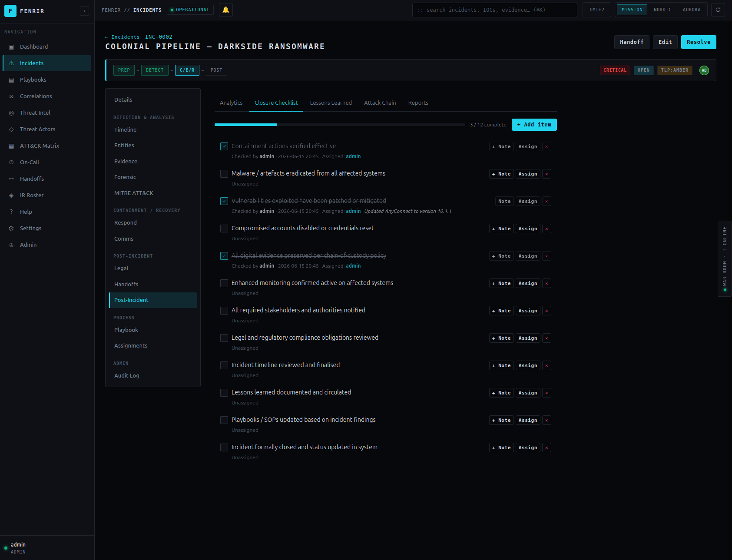This screenshot has height=560, width=732.
Task: Click the Handoff button
Action: 632,42
